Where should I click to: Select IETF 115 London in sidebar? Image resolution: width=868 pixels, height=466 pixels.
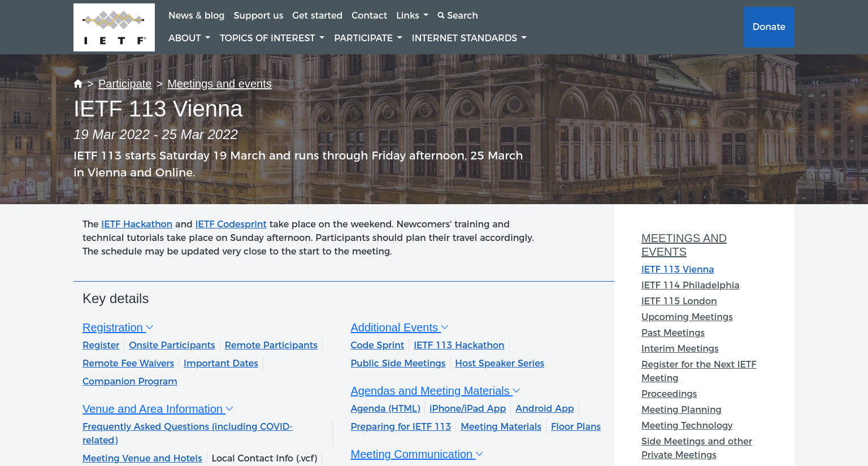coord(679,301)
